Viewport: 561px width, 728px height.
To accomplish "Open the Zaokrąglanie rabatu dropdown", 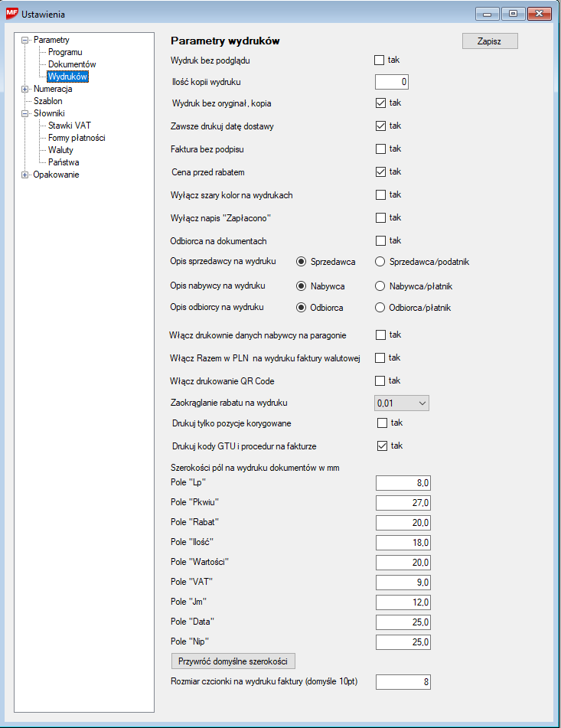I will coord(422,402).
